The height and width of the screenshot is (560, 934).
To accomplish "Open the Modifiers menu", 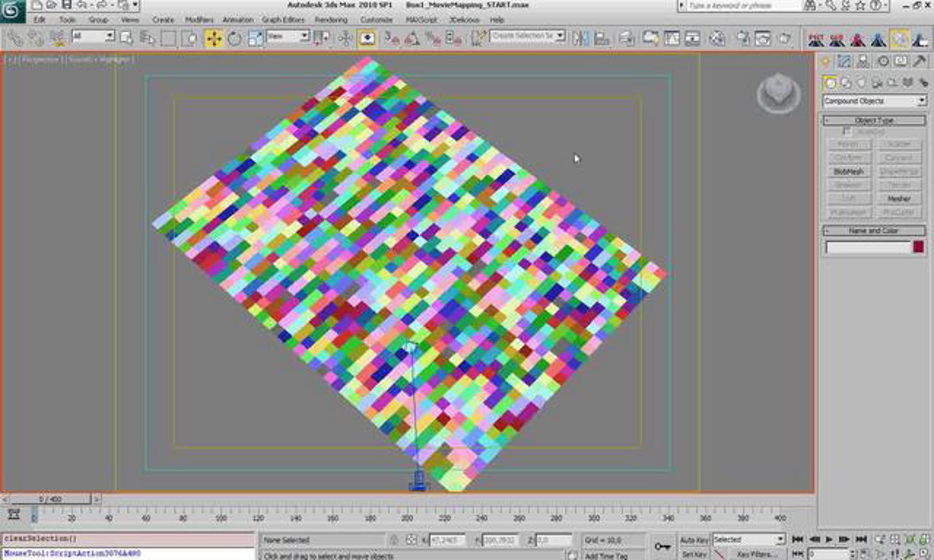I will click(199, 20).
